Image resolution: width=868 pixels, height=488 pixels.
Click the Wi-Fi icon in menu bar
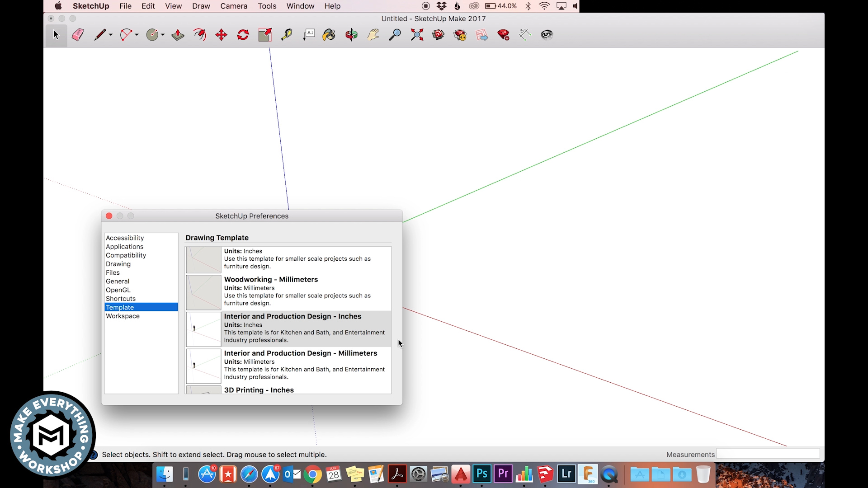pyautogui.click(x=544, y=6)
